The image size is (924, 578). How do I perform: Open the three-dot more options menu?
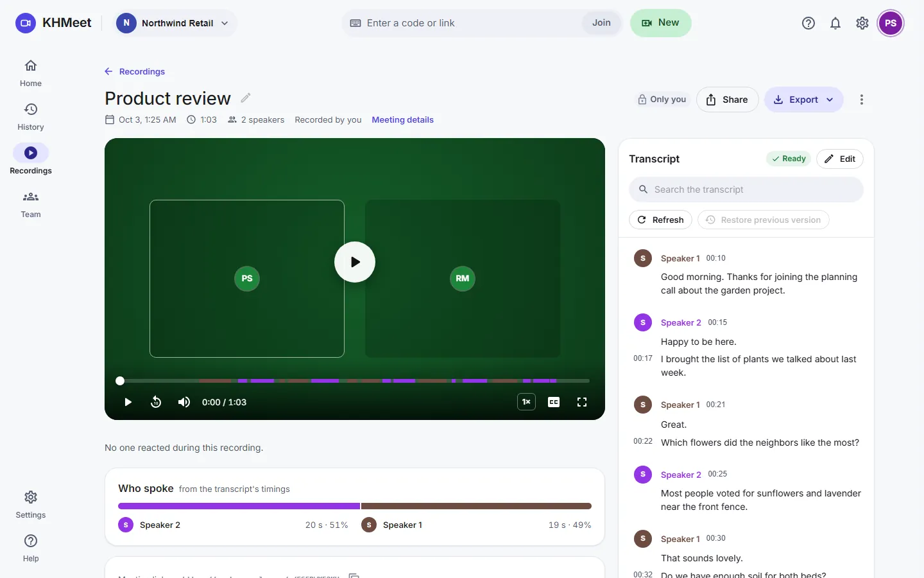pos(862,100)
